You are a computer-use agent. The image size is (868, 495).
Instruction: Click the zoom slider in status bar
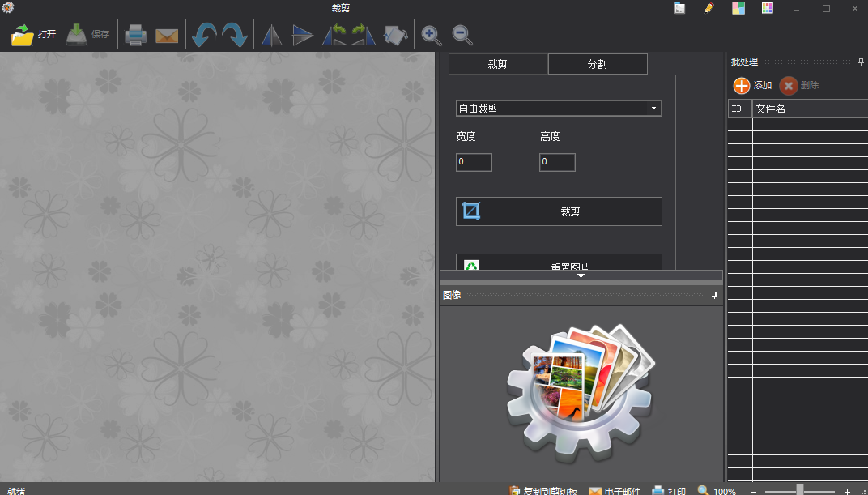(800, 490)
